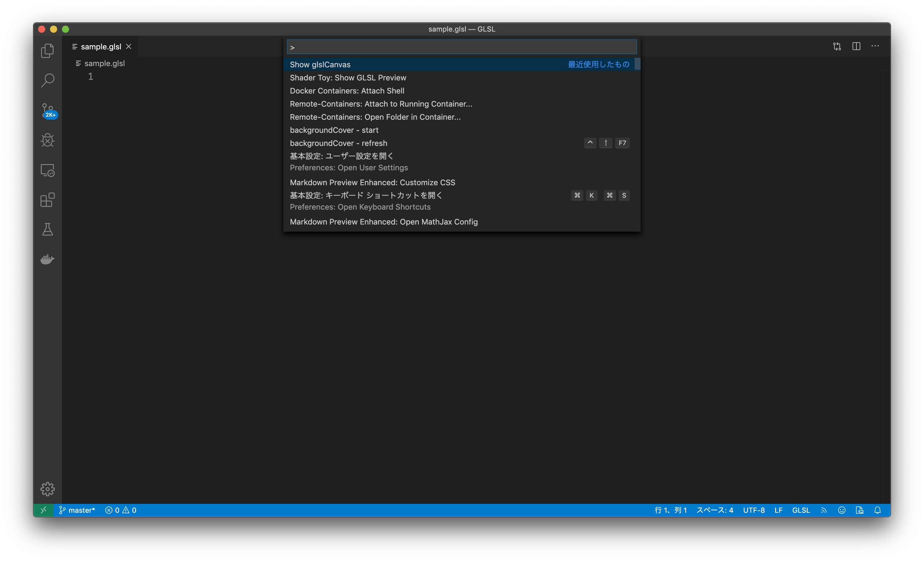Open the Search view in activity bar
Viewport: 924px width, 561px height.
pos(48,80)
